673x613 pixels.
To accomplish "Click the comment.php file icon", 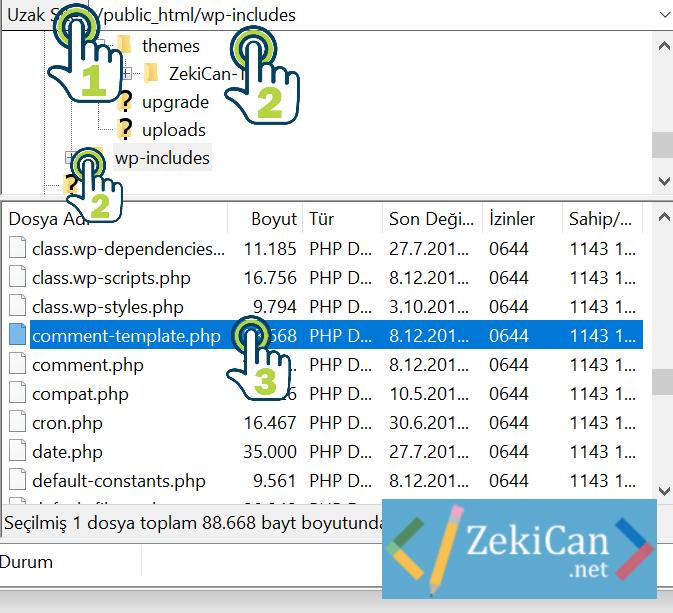I will point(18,365).
